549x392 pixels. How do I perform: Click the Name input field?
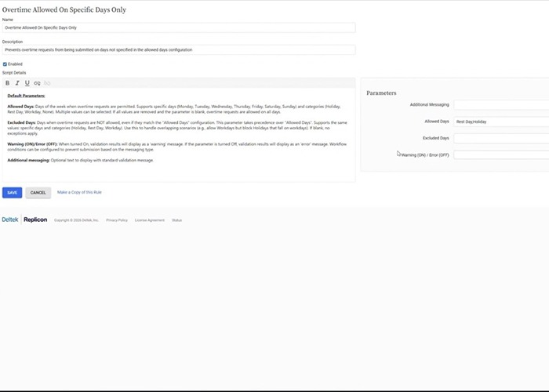[179, 27]
